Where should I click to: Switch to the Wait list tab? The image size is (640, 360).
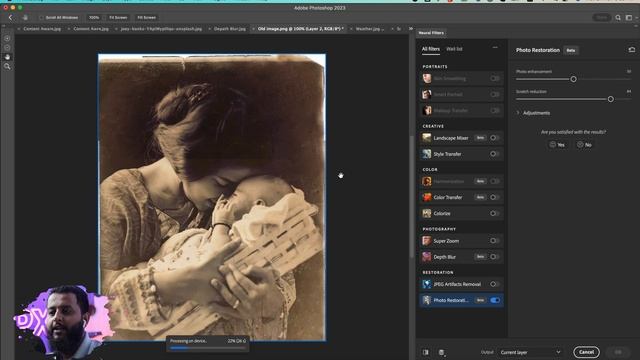pyautogui.click(x=454, y=49)
